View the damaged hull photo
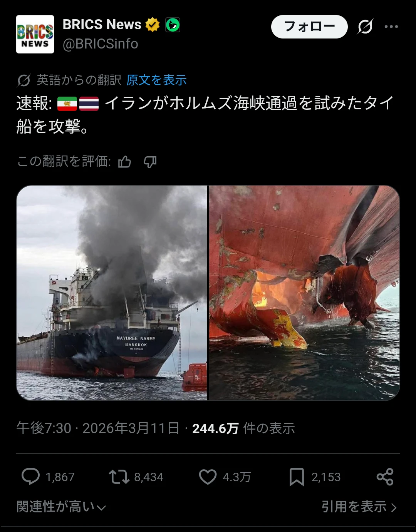 [x=304, y=293]
